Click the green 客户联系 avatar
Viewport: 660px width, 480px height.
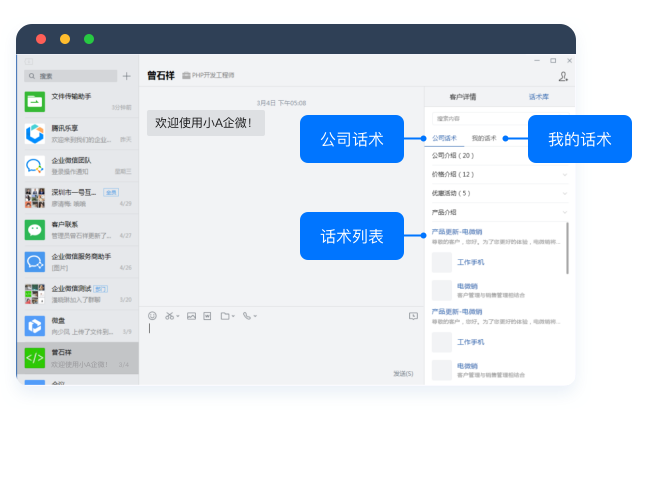tap(35, 230)
